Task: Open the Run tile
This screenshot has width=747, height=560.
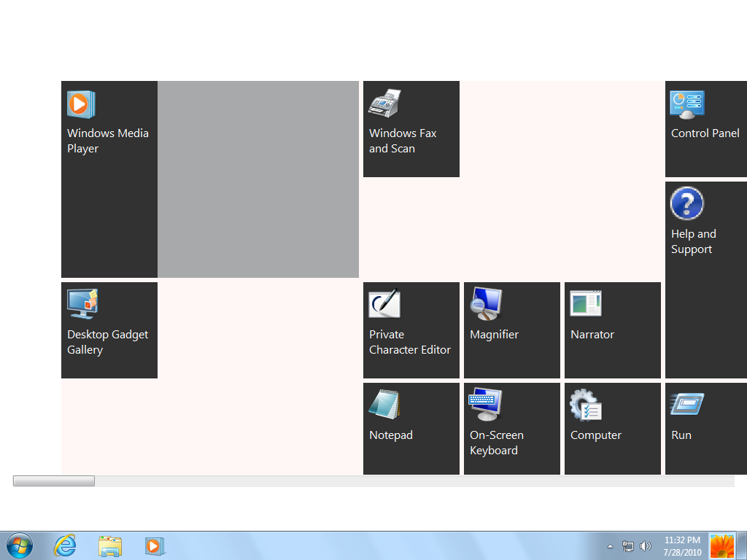Action: coord(705,429)
